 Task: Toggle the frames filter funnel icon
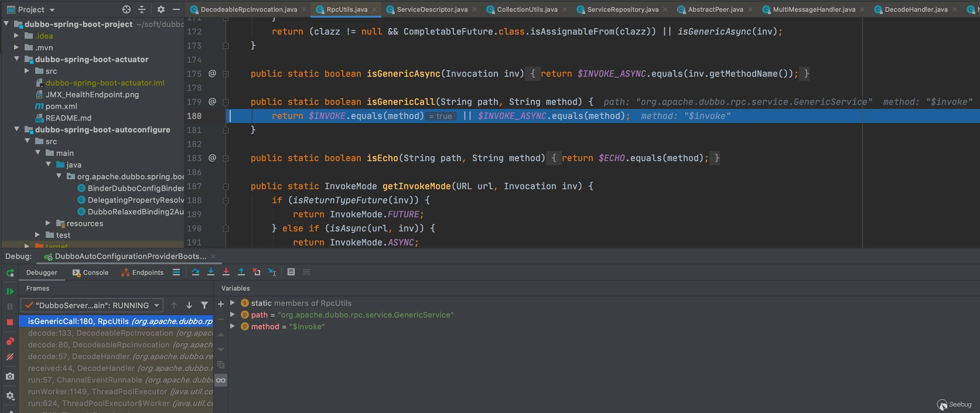click(204, 305)
